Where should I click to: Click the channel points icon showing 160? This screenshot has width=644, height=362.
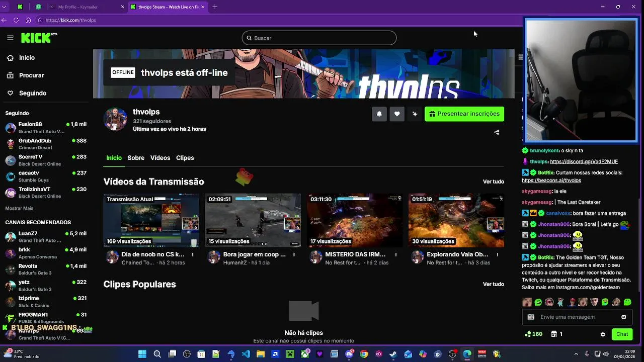tap(533, 334)
